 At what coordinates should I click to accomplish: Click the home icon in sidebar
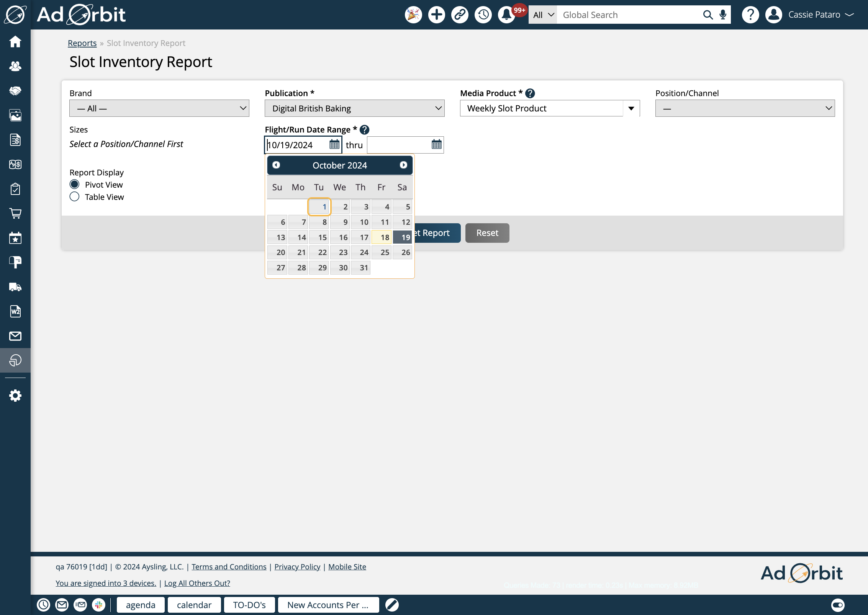click(15, 42)
